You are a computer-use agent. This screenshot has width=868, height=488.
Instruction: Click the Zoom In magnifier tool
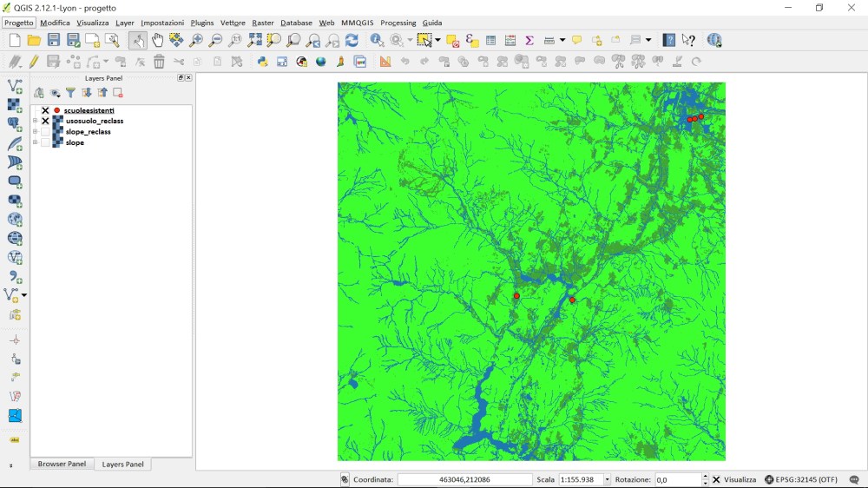tap(196, 40)
